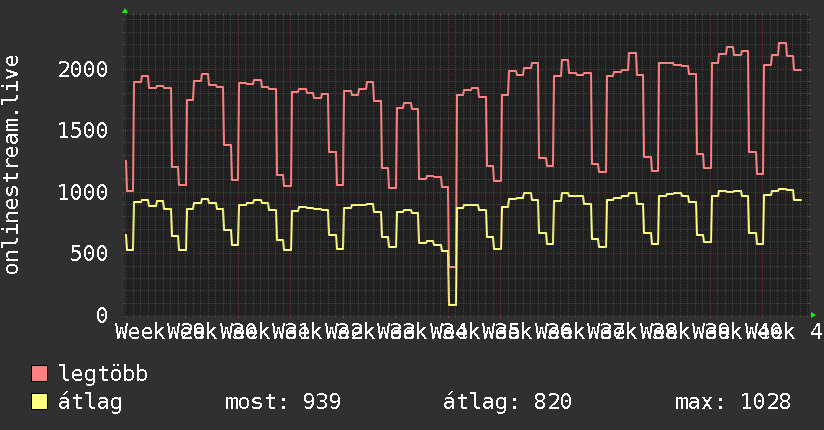Click the onlinestream.live vertical axis title
The width and height of the screenshot is (824, 430).
point(12,165)
